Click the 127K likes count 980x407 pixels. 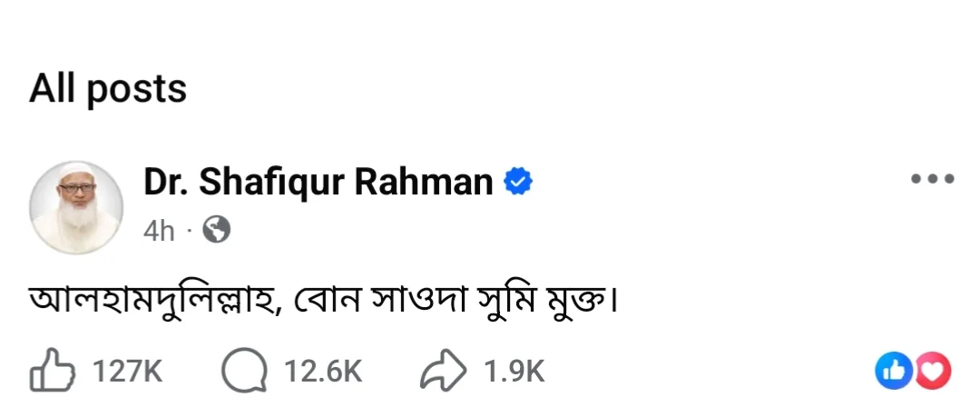pos(128,371)
